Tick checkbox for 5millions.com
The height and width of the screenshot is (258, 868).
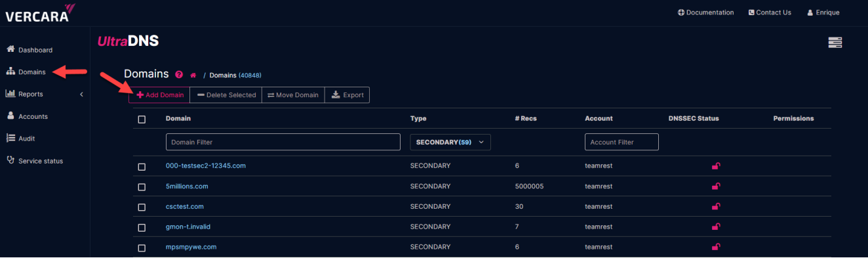point(142,187)
